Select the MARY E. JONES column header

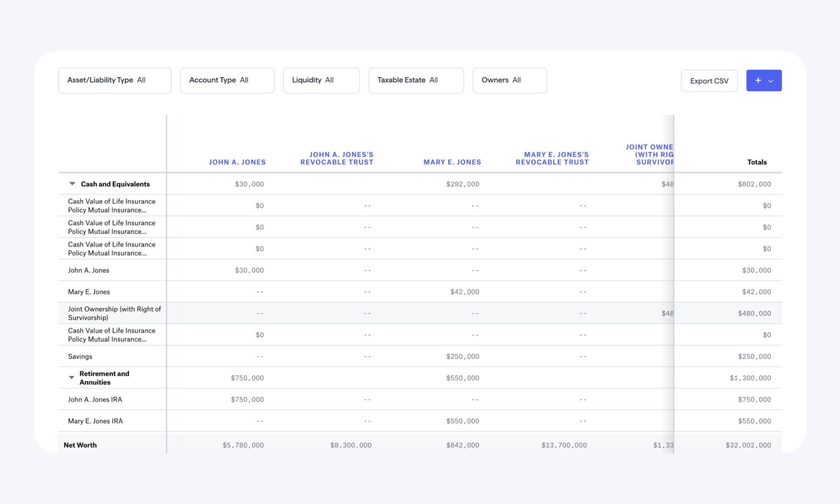tap(452, 162)
